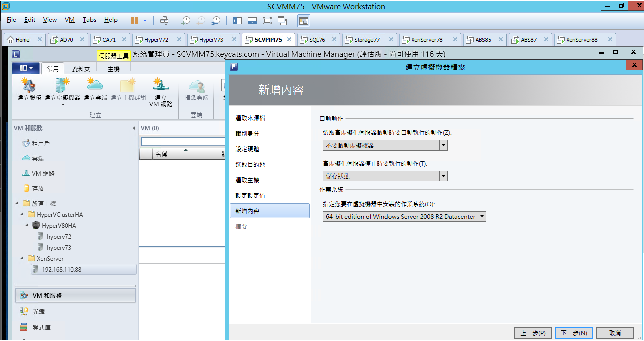The width and height of the screenshot is (644, 341).
Task: Close the AD70 VM tab
Action: tap(82, 40)
